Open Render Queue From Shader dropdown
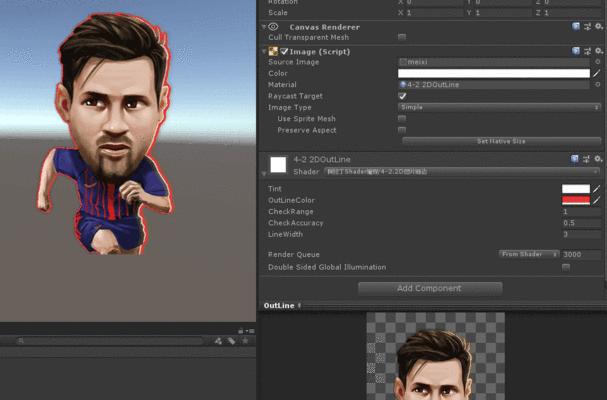Viewport: 607px width, 400px height. (x=529, y=254)
